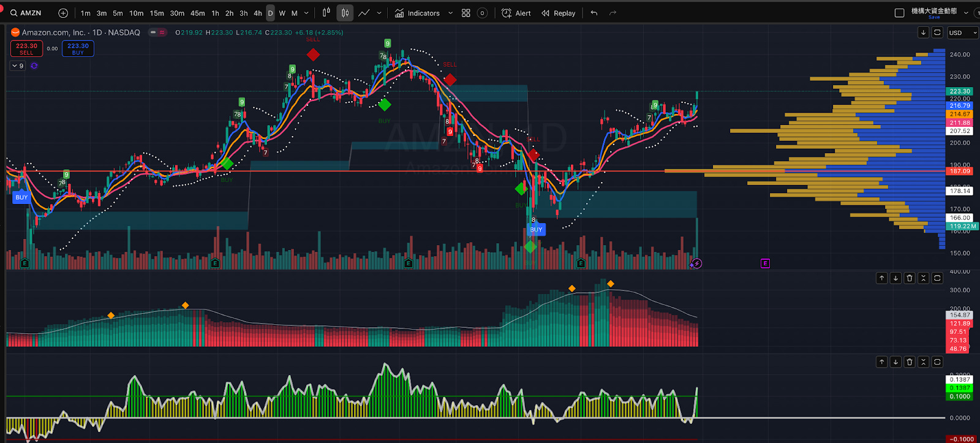Choose the 4h timeframe
Screen dimensions: 980x443
pyautogui.click(x=258, y=13)
